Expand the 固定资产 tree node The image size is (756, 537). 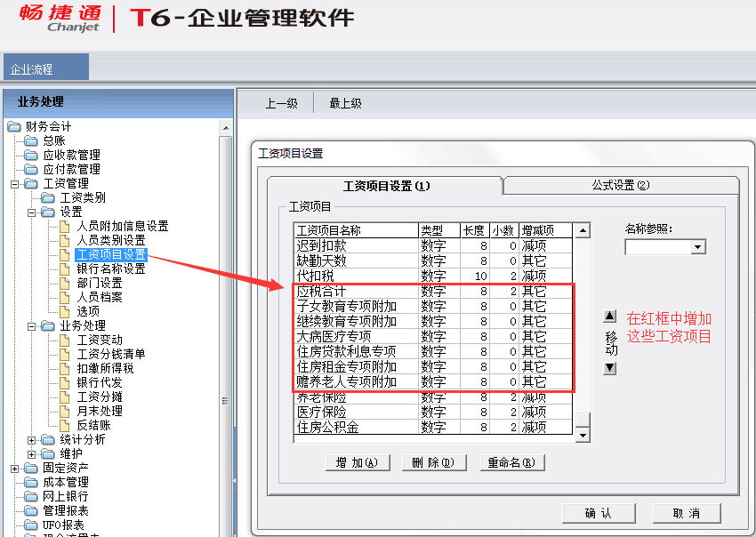[14, 469]
